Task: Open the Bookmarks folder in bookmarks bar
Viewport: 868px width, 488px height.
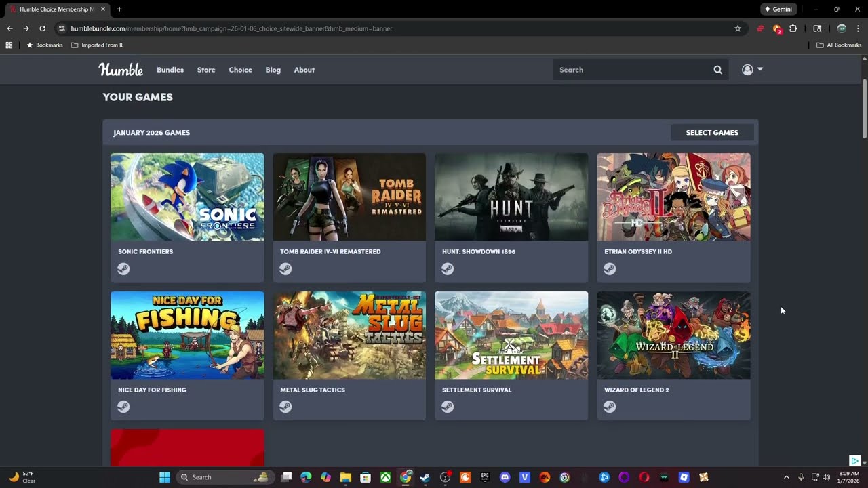Action: [45, 45]
